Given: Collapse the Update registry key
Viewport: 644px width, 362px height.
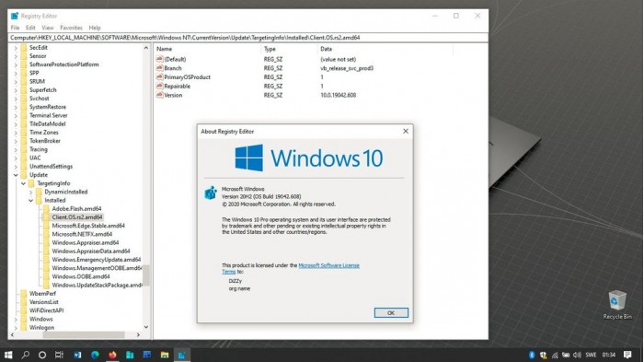Looking at the screenshot, I should tap(16, 175).
